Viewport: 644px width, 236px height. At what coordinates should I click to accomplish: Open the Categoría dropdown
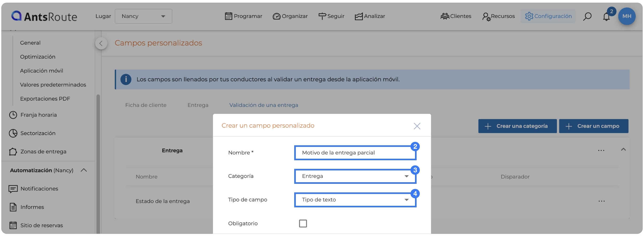pos(355,176)
